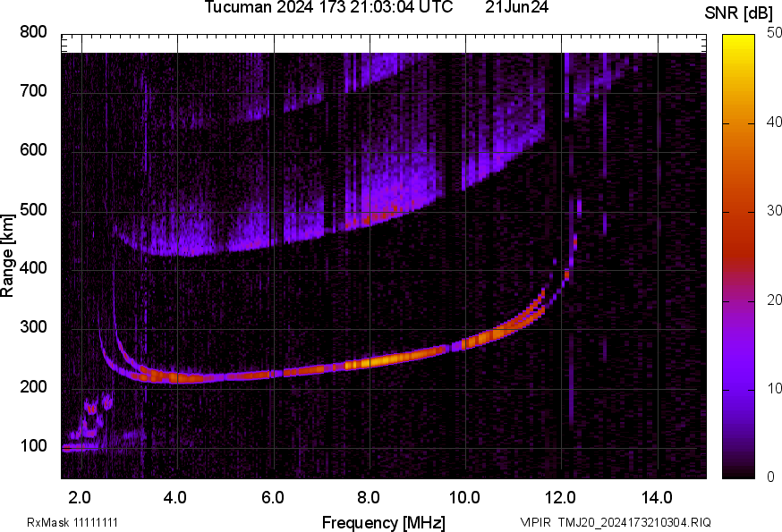This screenshot has height=532, width=782.
Task: Click the range tick label '100'
Action: (x=33, y=445)
